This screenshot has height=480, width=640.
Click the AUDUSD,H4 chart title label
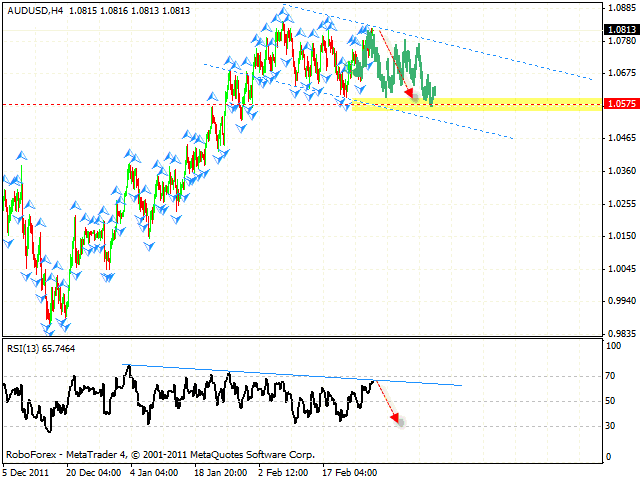(x=31, y=9)
